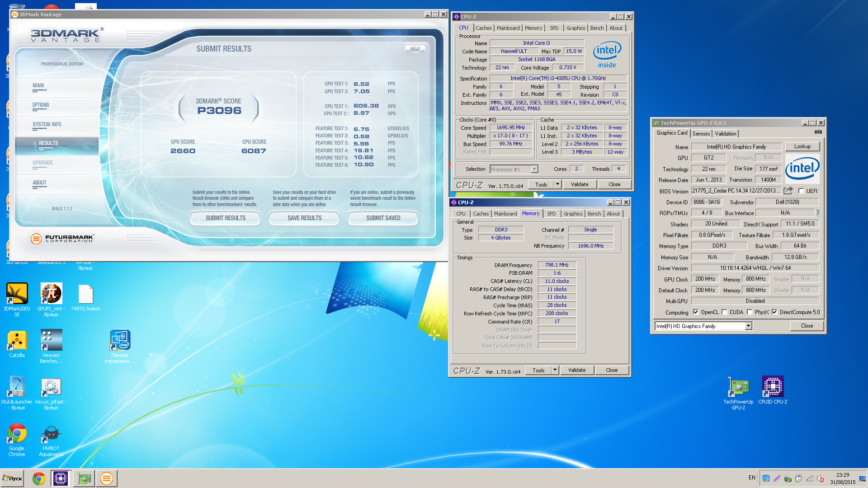Click the EN language indicator
The height and width of the screenshot is (488, 868).
(x=751, y=477)
